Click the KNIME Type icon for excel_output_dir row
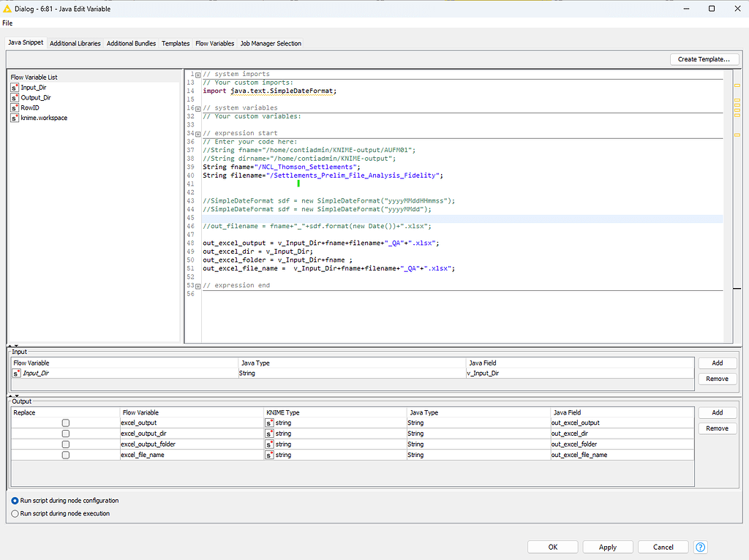Viewport: 749px width, 560px height. point(270,434)
